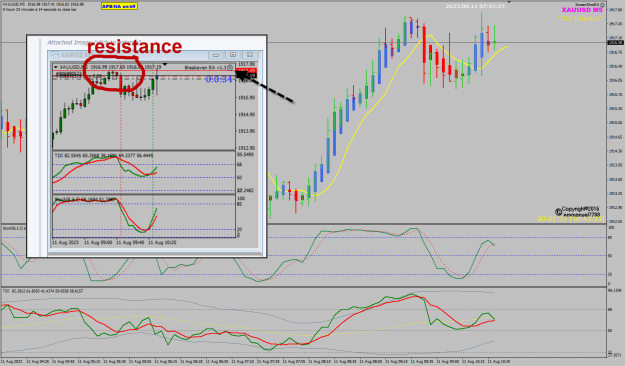Click the chart shift triangle in the inset chart
This screenshot has width=625, height=366.
click(x=165, y=64)
